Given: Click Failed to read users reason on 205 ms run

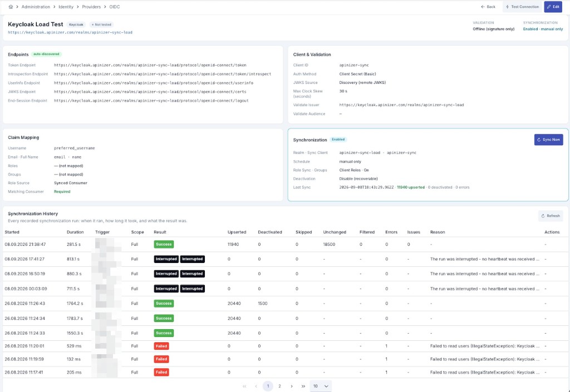Looking at the screenshot, I should coord(485,372).
